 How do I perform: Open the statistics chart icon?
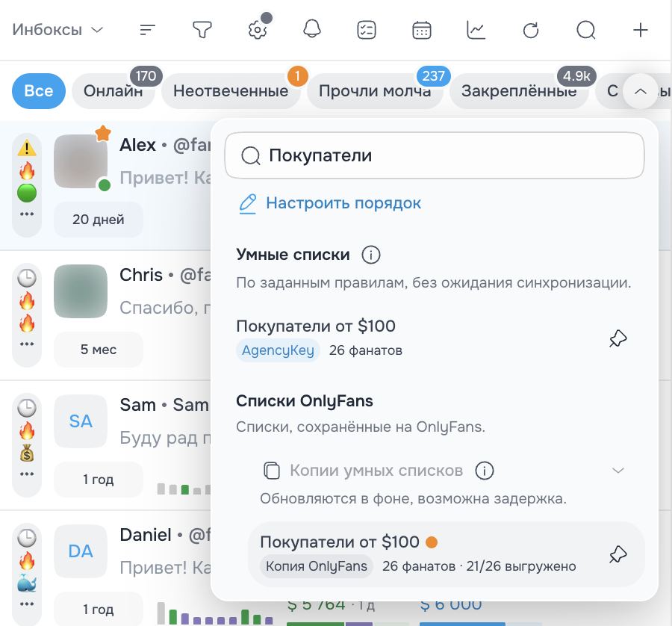[476, 30]
